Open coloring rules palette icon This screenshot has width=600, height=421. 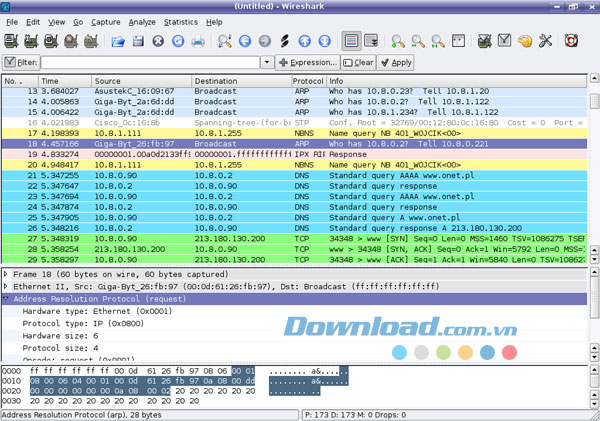525,41
